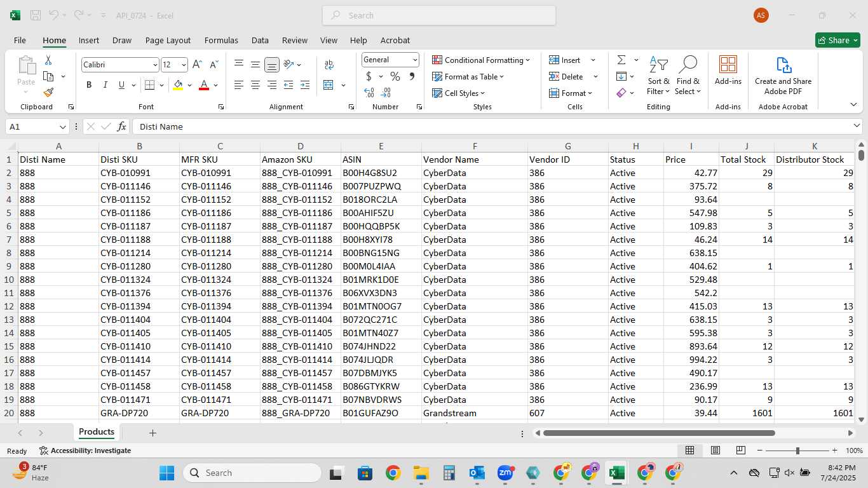Align cell text right
This screenshot has height=488, width=868.
click(271, 85)
